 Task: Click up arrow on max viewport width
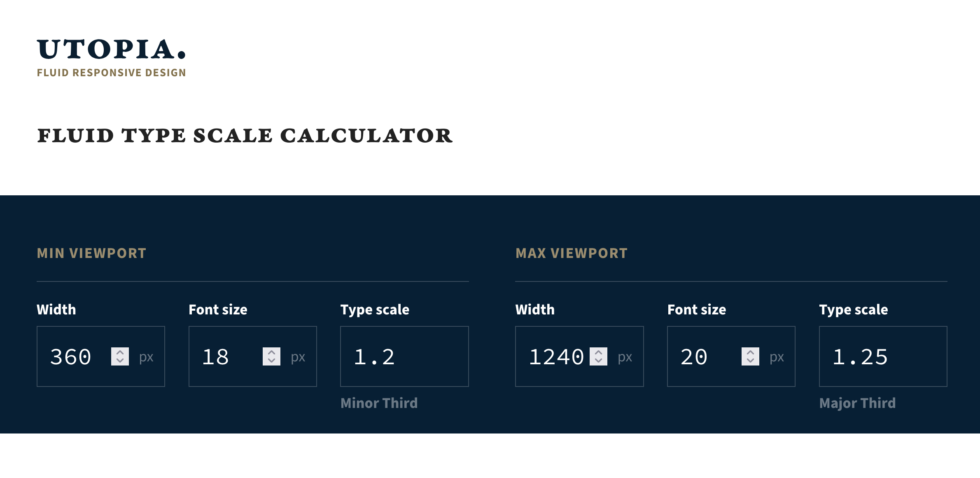coord(598,352)
